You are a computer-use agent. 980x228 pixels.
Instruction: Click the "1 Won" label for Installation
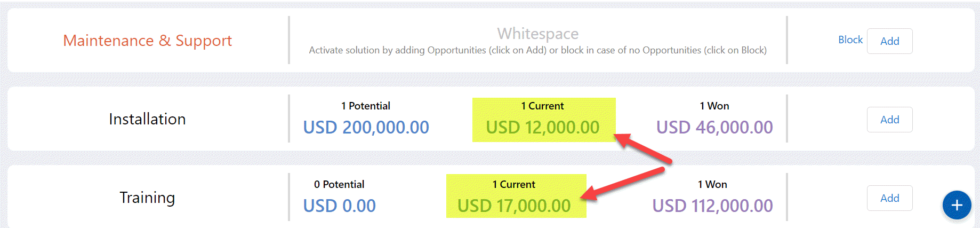tap(714, 106)
